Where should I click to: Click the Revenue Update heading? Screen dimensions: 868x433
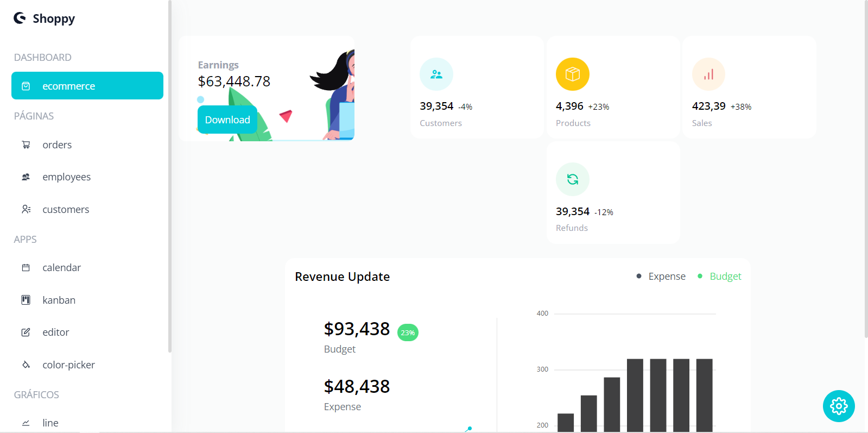[343, 277]
